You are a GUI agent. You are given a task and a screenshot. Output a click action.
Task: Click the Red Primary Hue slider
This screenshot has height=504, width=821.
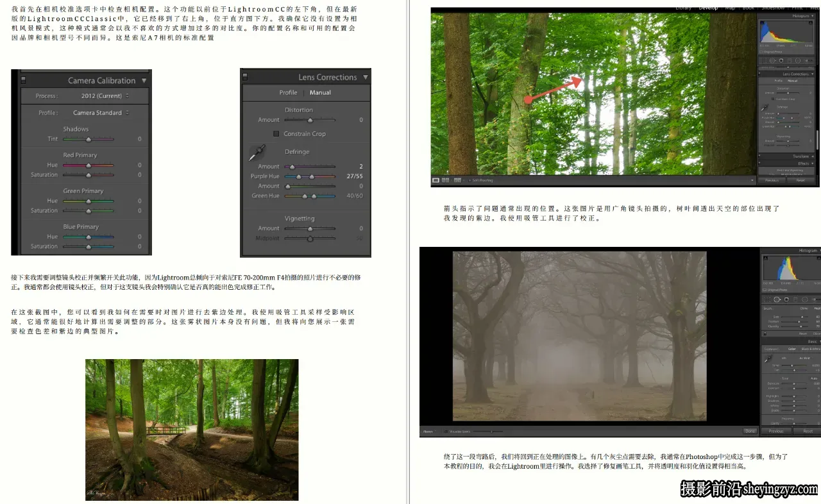89,165
